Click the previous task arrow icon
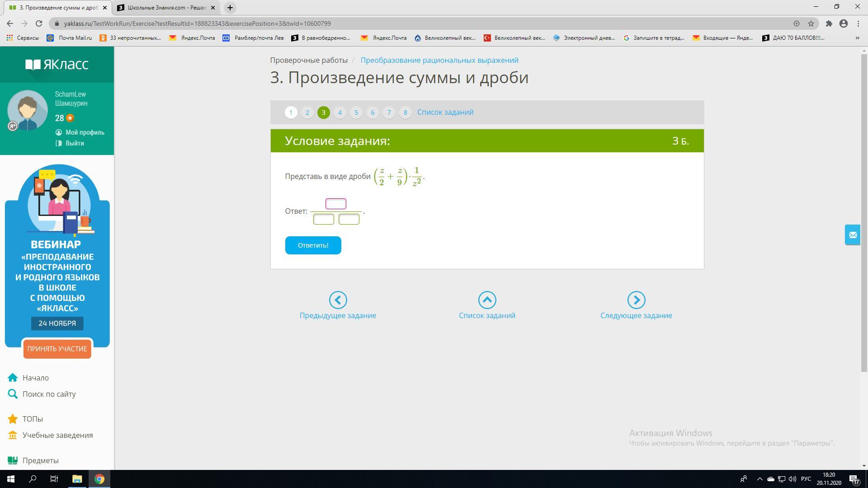The height and width of the screenshot is (488, 868). (338, 300)
